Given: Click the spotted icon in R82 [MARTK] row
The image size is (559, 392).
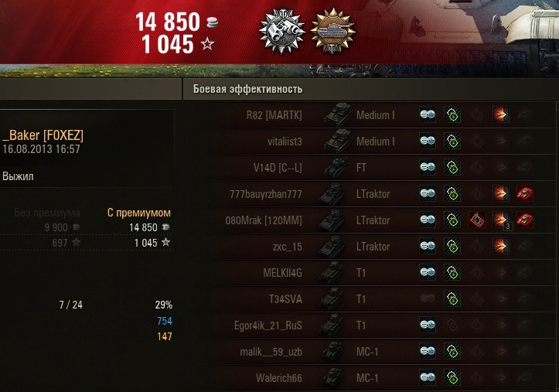Looking at the screenshot, I should pyautogui.click(x=428, y=114).
